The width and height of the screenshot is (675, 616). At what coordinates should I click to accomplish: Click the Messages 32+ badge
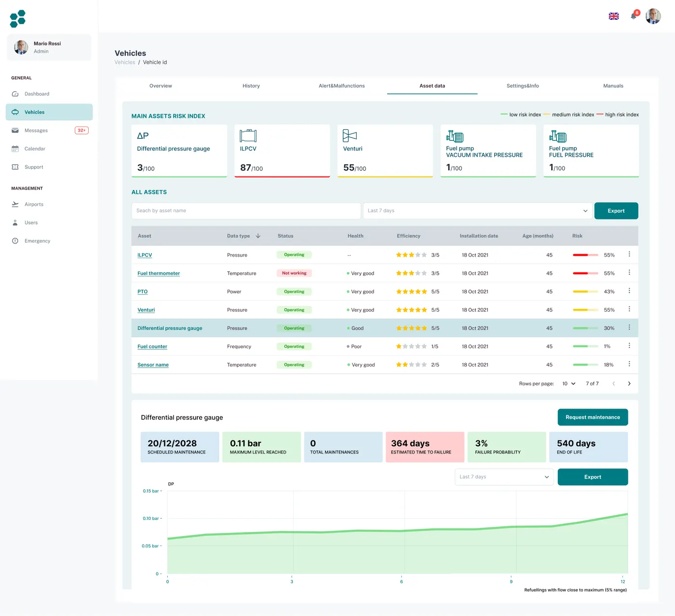pyautogui.click(x=81, y=130)
